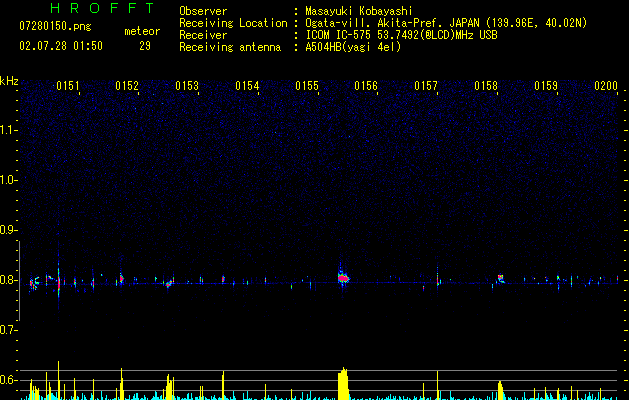The height and width of the screenshot is (400, 629).
Task: Select the file name 07280150.png
Action: click(55, 27)
